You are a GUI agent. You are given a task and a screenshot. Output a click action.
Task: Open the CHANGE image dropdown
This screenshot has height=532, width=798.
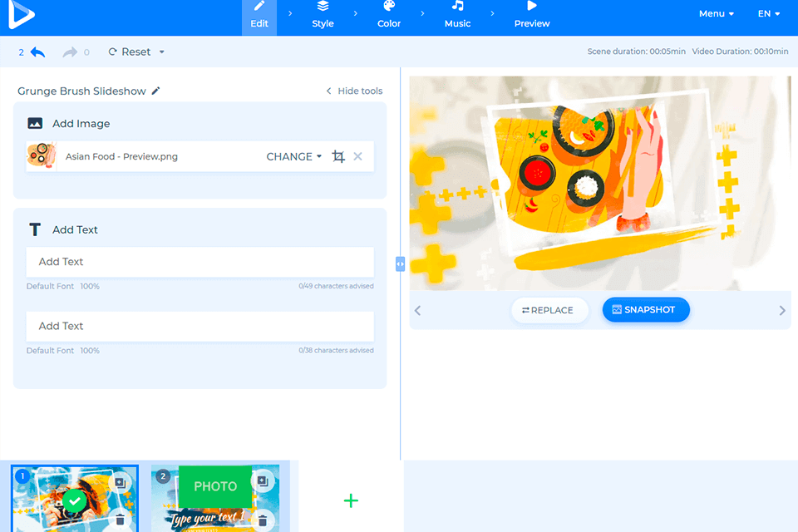(294, 156)
